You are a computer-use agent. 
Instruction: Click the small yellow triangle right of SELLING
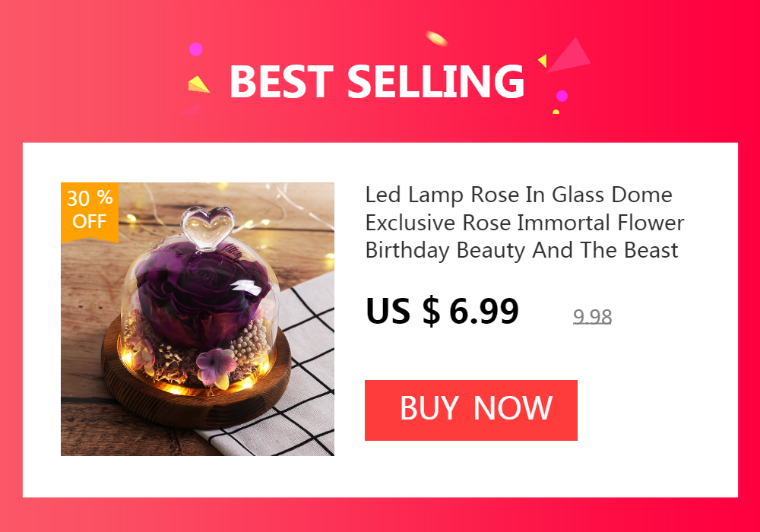coord(543,61)
